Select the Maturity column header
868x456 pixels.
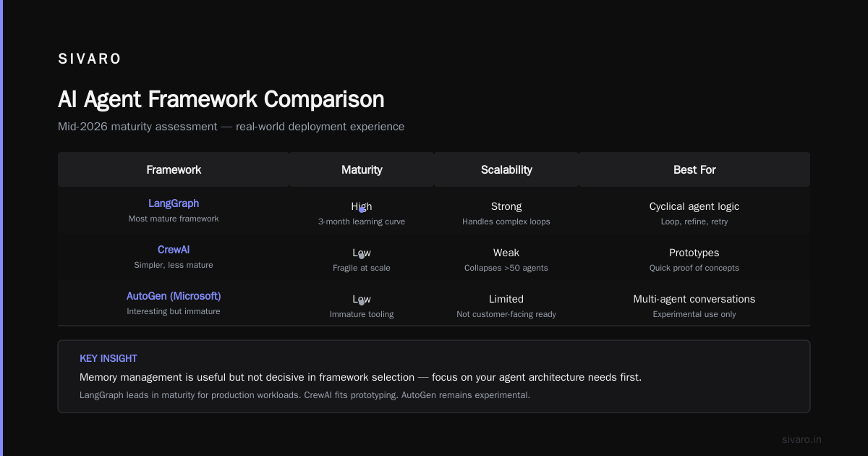(x=362, y=169)
